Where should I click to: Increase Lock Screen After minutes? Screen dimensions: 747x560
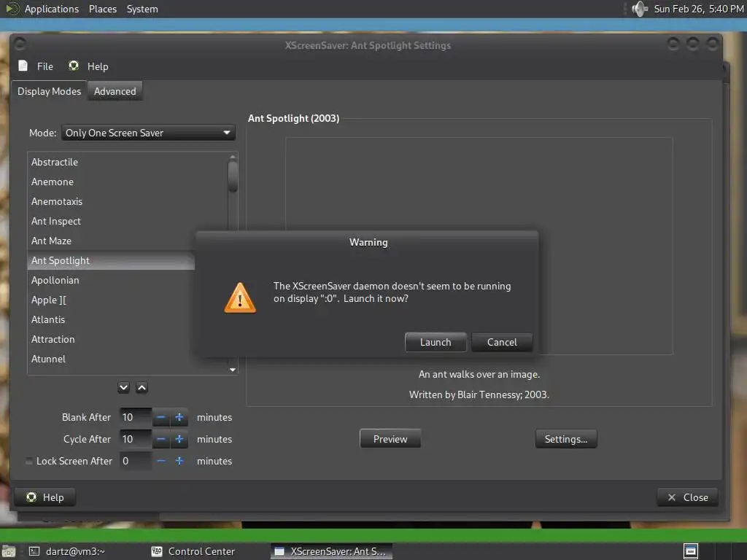click(179, 461)
